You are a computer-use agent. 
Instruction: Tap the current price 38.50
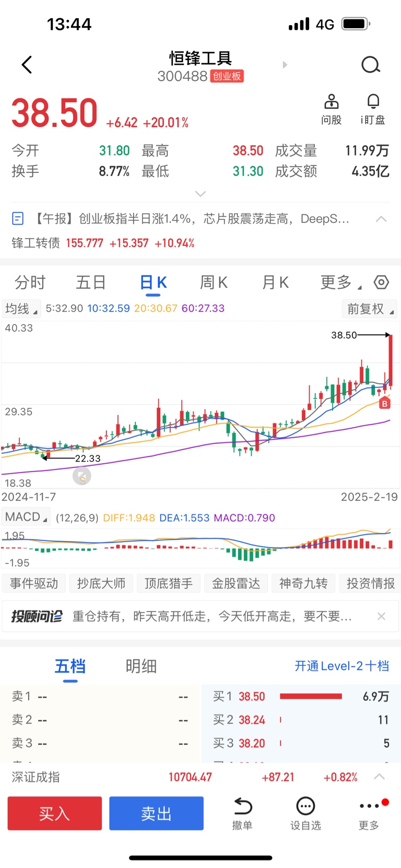click(x=55, y=113)
